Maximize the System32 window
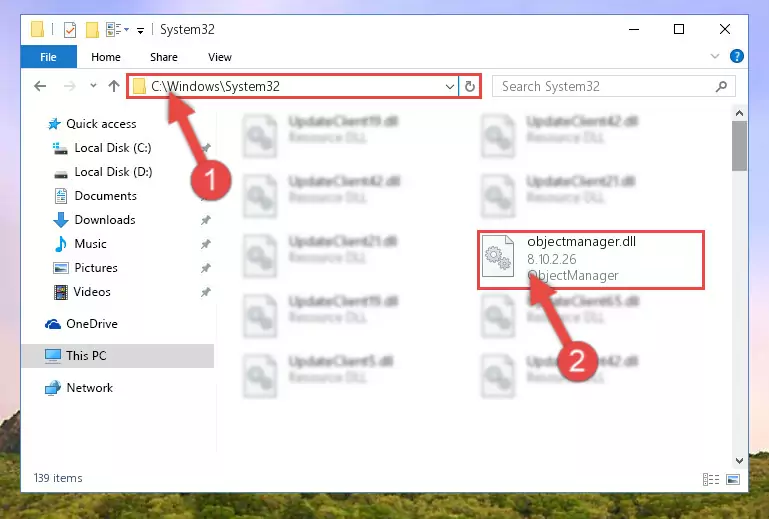The height and width of the screenshot is (519, 769). pos(679,29)
